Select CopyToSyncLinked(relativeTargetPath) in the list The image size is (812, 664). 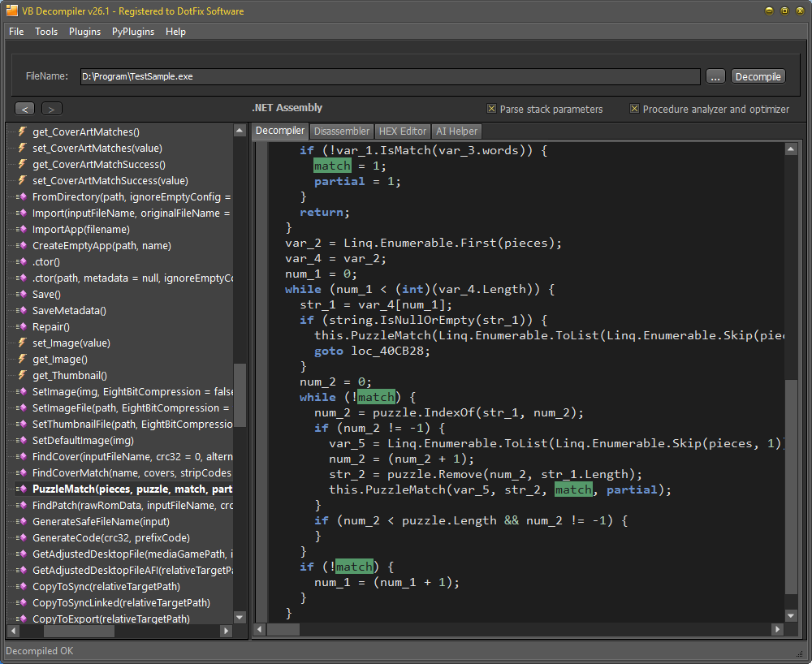pos(121,602)
